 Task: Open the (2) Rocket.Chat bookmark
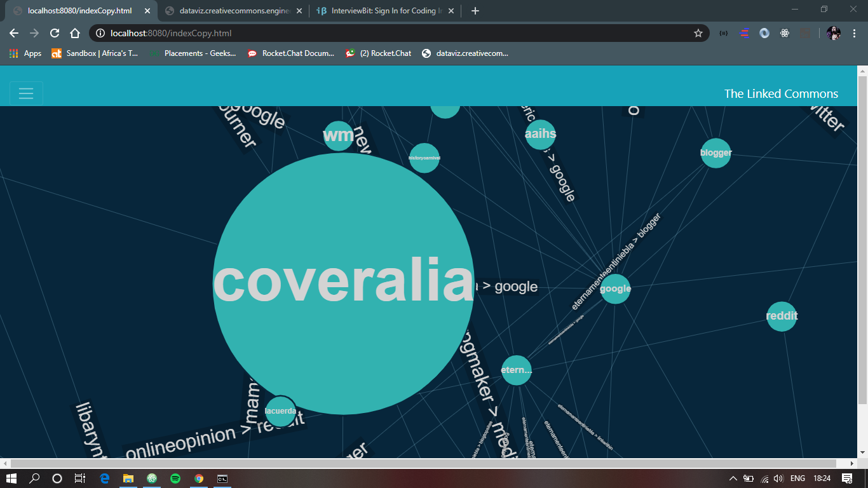click(x=378, y=53)
